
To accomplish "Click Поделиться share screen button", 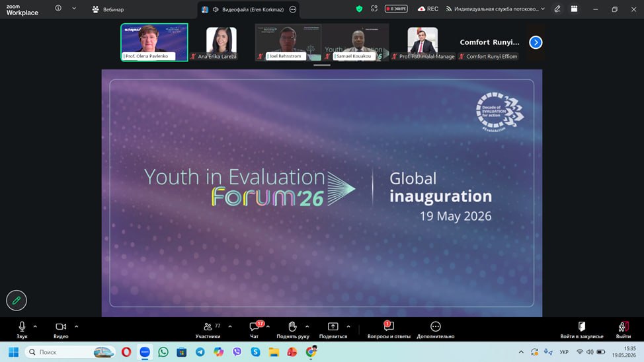I will (333, 330).
